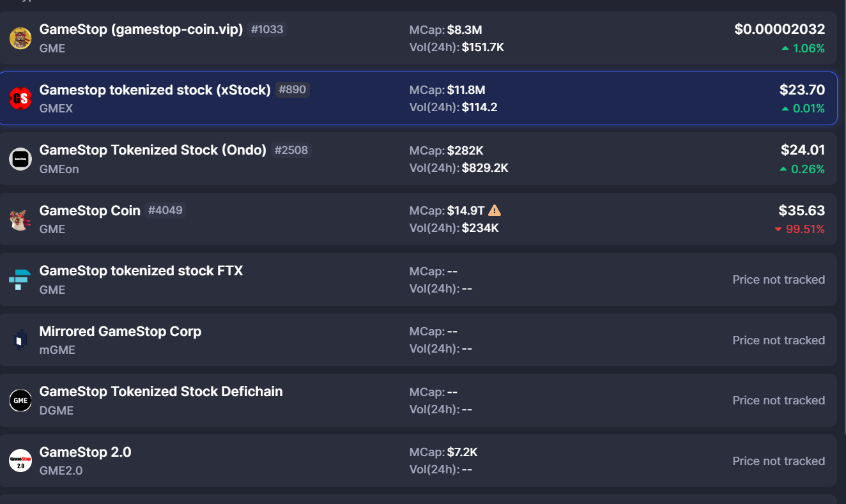Viewport: 846px width, 504px height.
Task: Click green up arrow beside 0.26%
Action: (x=783, y=169)
